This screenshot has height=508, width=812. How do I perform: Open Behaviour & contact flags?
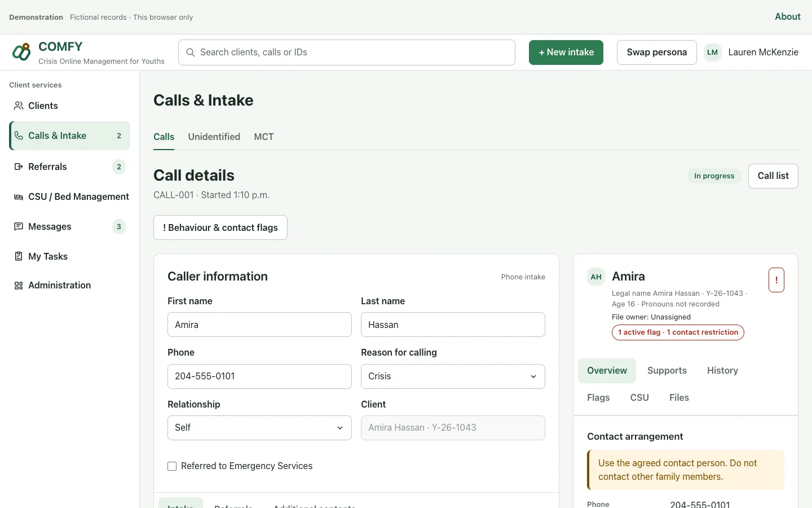point(220,227)
